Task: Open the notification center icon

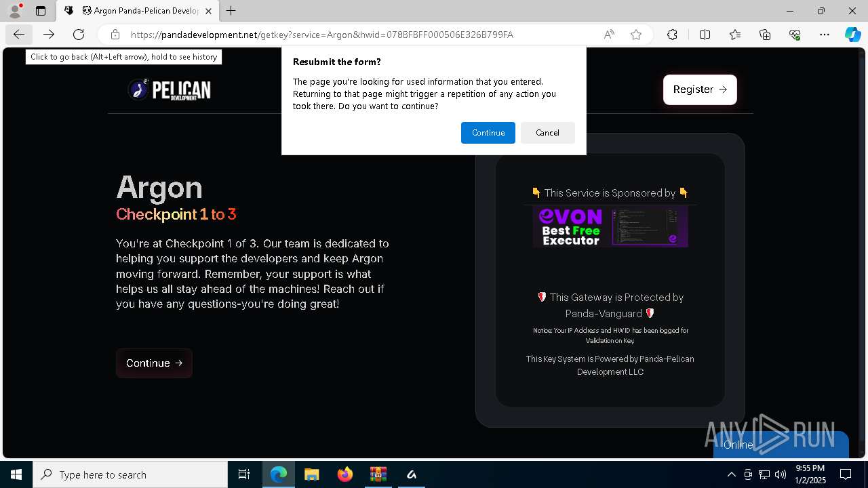Action: coord(846,474)
